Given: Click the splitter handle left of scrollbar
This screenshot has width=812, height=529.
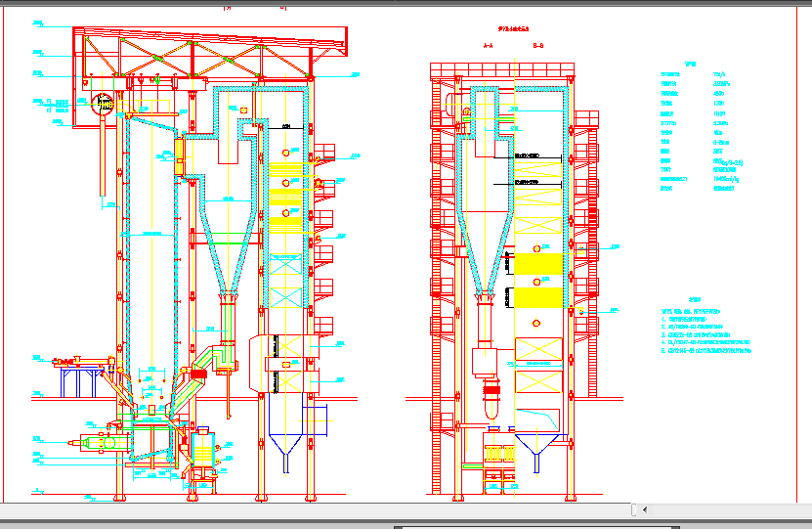Looking at the screenshot, I should (x=634, y=509).
